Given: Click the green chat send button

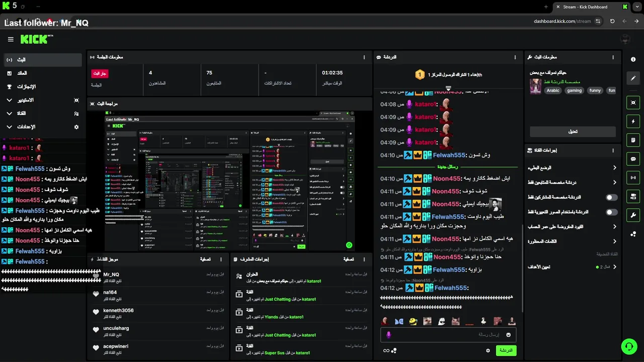Looking at the screenshot, I should pos(506,350).
